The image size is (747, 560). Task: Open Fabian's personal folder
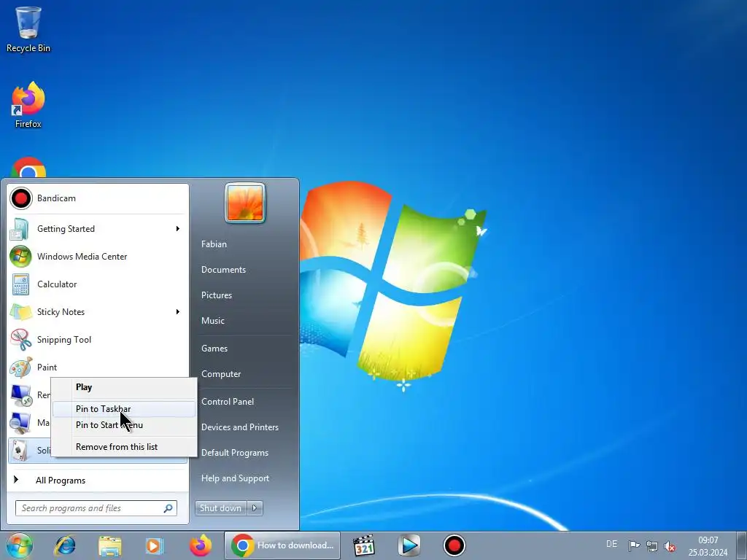pos(214,244)
